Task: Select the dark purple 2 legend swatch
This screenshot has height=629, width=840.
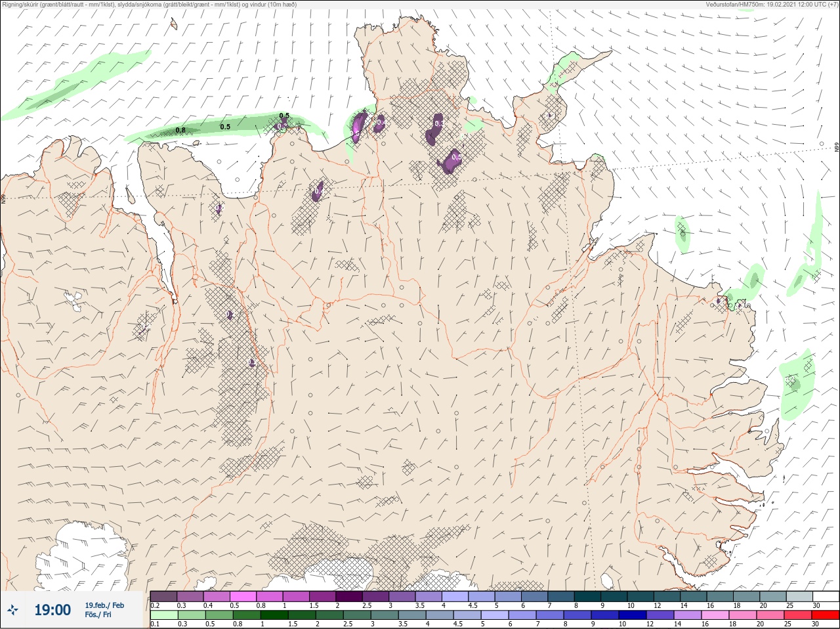Action: click(350, 596)
